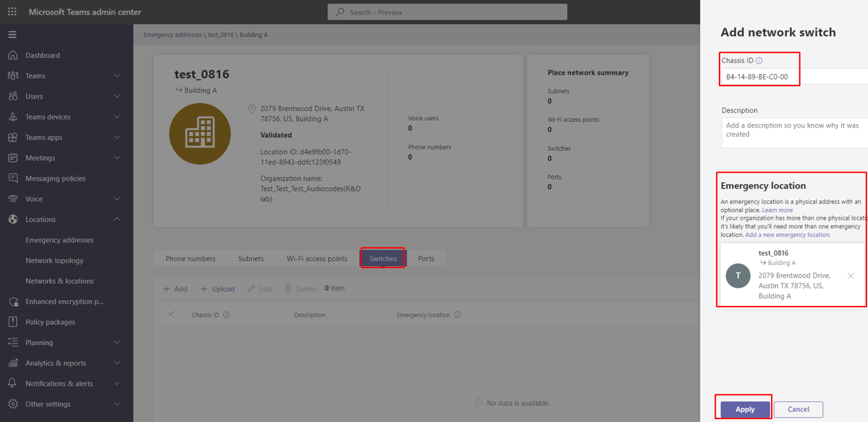
Task: Click the Edit toolbar button
Action: pyautogui.click(x=259, y=289)
